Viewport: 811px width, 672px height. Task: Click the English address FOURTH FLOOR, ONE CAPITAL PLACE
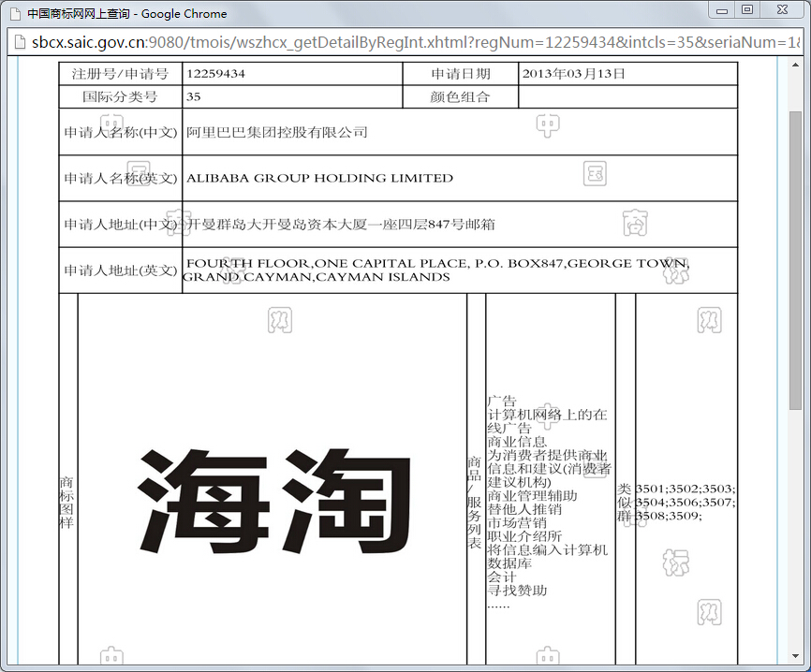(x=436, y=270)
